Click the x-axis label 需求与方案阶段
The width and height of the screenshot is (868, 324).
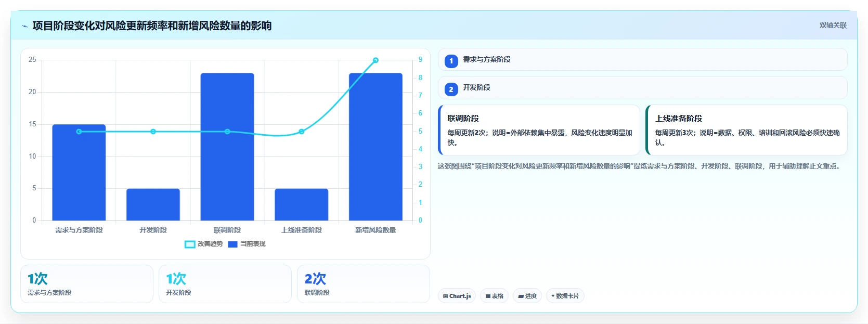point(79,230)
